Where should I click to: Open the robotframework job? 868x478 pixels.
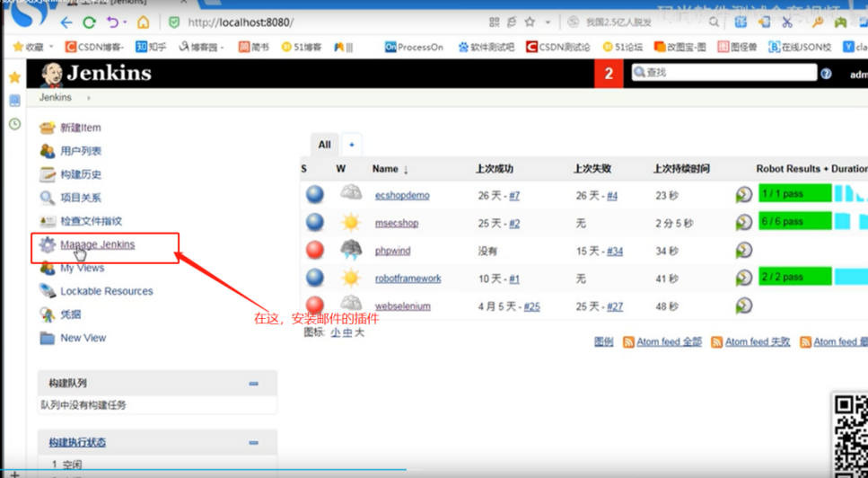pos(408,279)
